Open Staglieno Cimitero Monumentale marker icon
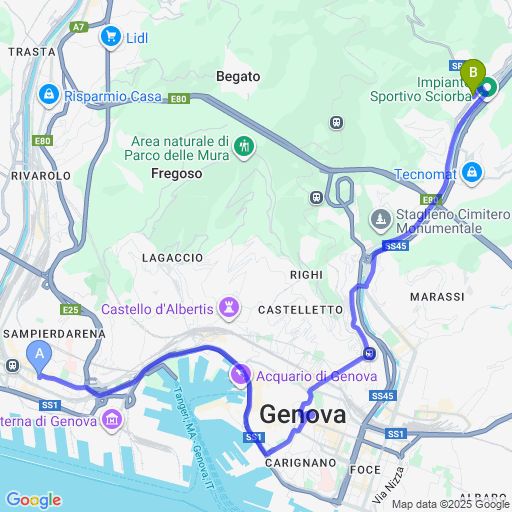 coord(381,220)
